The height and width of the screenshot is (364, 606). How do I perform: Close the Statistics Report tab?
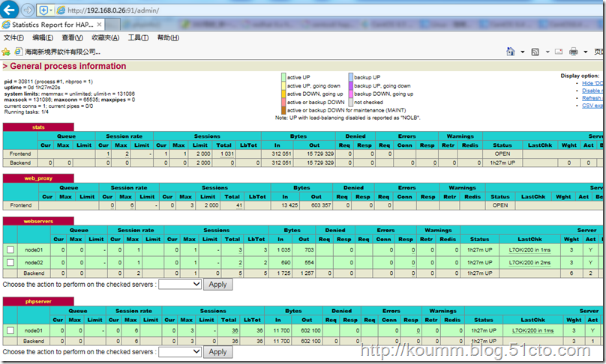tap(99, 24)
